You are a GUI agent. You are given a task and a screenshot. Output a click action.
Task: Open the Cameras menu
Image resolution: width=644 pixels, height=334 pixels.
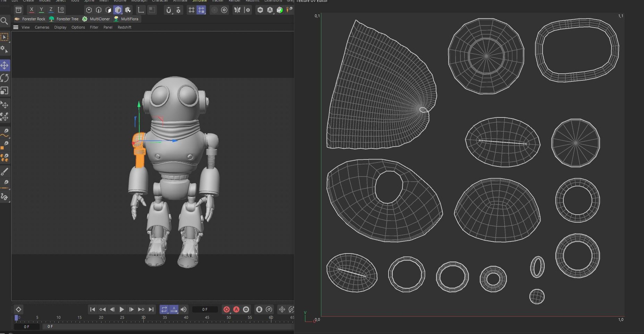coord(42,28)
